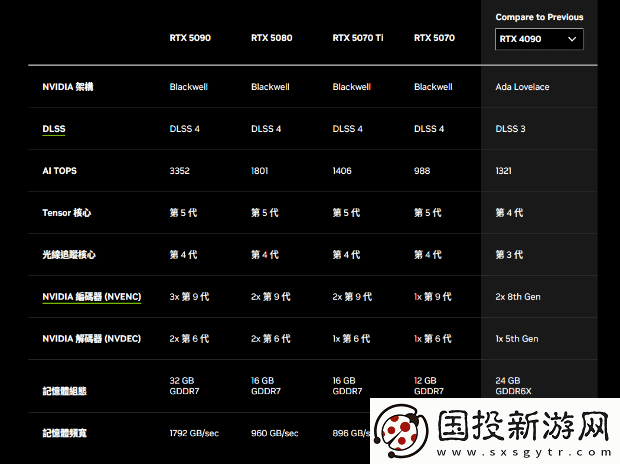Click the 1x 5th Gen decoder cell
Screen dimensions: 620x464
[517, 339]
